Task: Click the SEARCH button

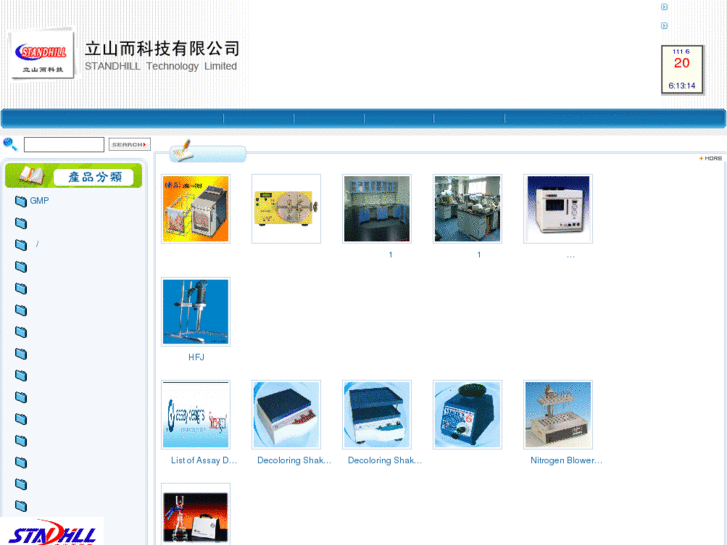Action: (129, 144)
